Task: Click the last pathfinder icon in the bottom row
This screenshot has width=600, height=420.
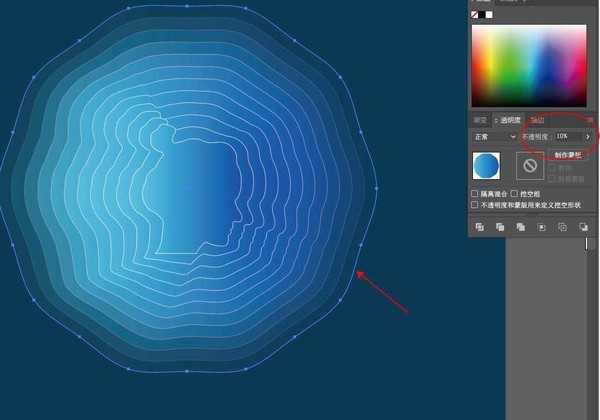Action: tap(584, 228)
